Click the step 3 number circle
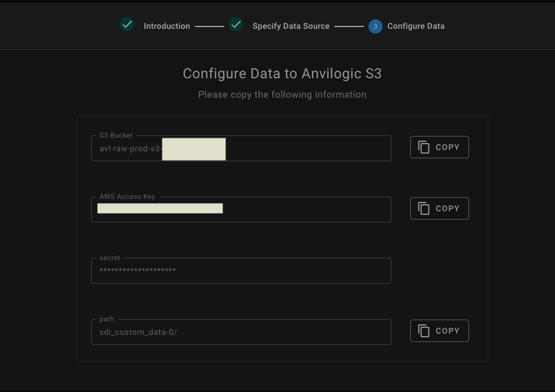 [375, 26]
